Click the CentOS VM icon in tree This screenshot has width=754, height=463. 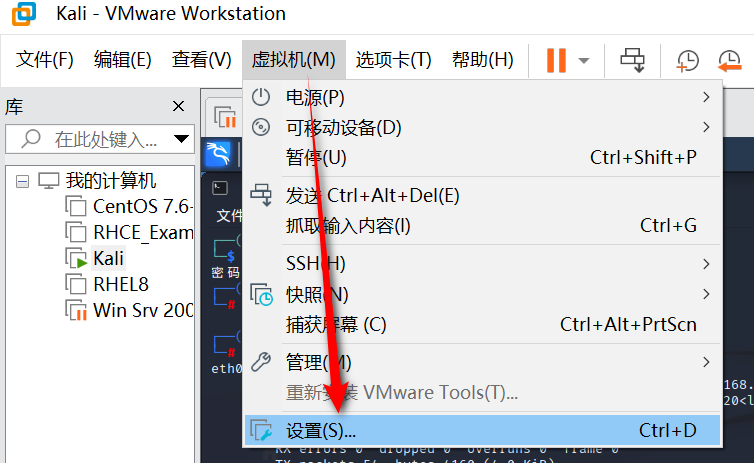click(76, 206)
